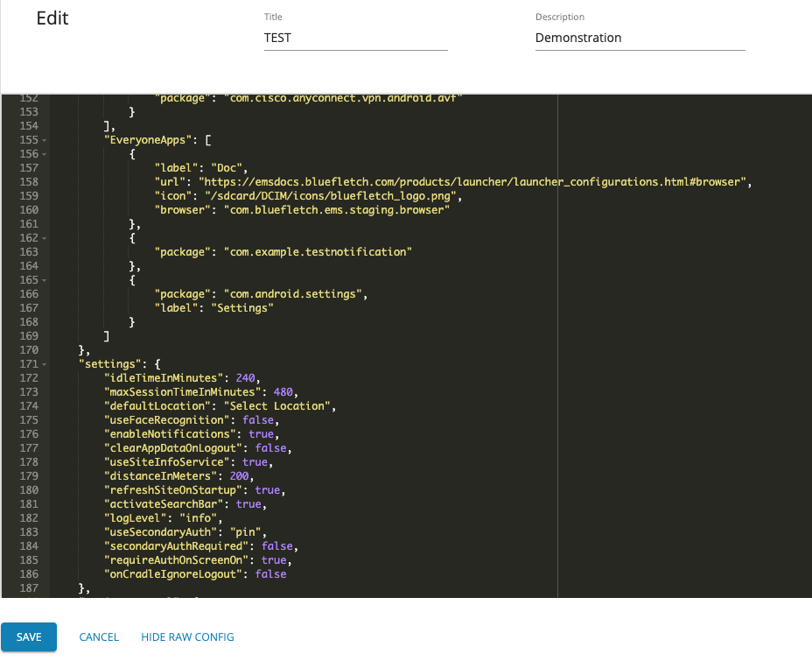Click the "Select Location" value
The width and height of the screenshot is (812, 661).
pyautogui.click(x=277, y=405)
